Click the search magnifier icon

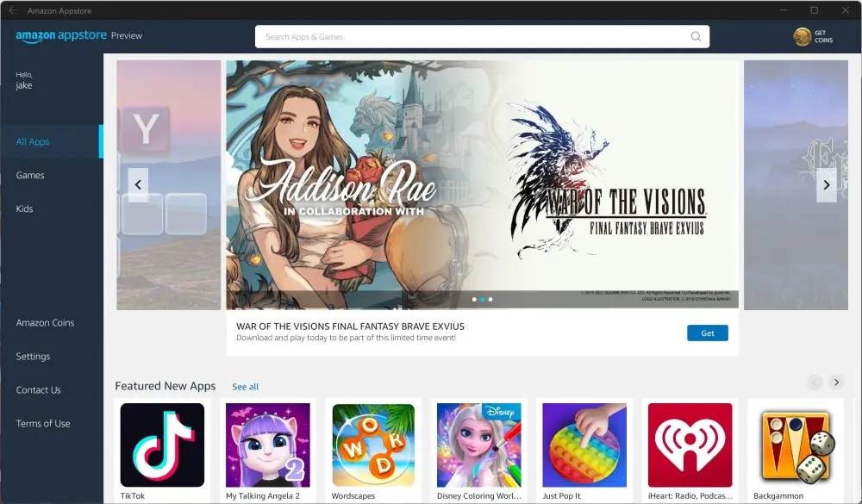click(x=696, y=36)
